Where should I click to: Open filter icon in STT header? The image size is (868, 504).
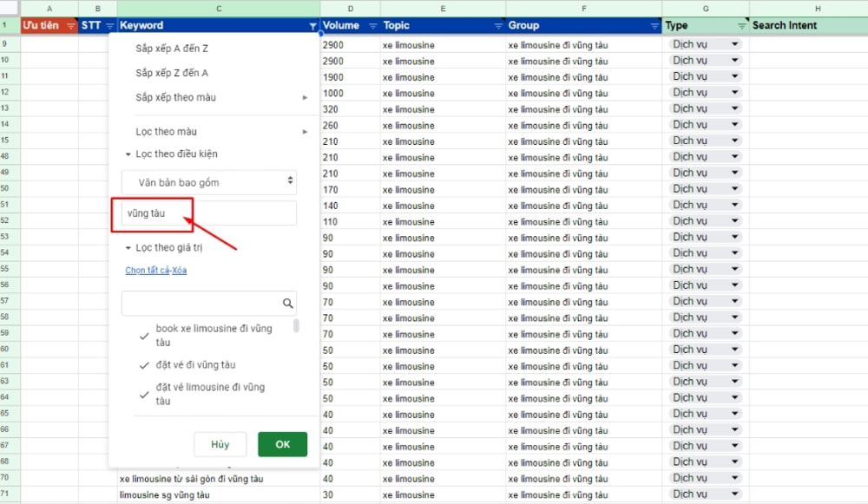pyautogui.click(x=109, y=26)
